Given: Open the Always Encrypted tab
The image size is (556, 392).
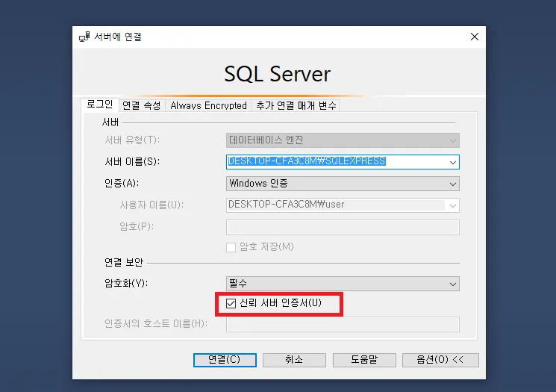Looking at the screenshot, I should point(208,106).
